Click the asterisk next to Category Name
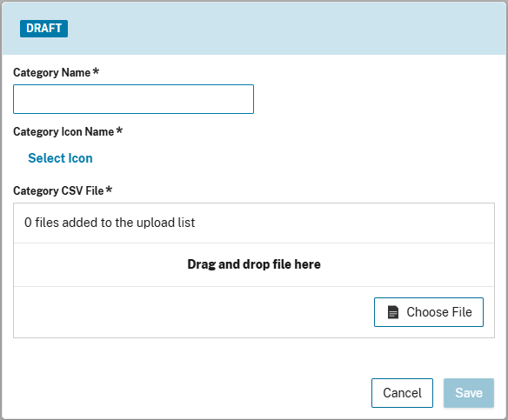Screen dimensions: 508x420 tap(96, 71)
